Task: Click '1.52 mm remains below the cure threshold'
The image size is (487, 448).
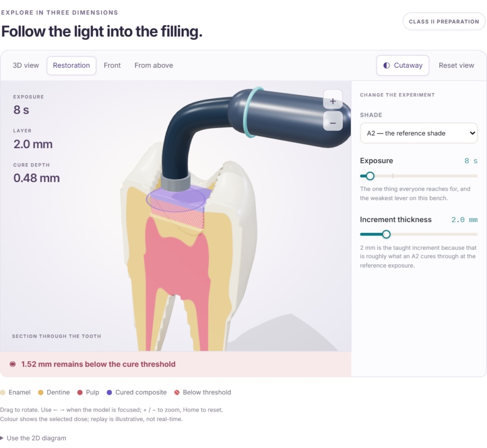Action: point(98,364)
